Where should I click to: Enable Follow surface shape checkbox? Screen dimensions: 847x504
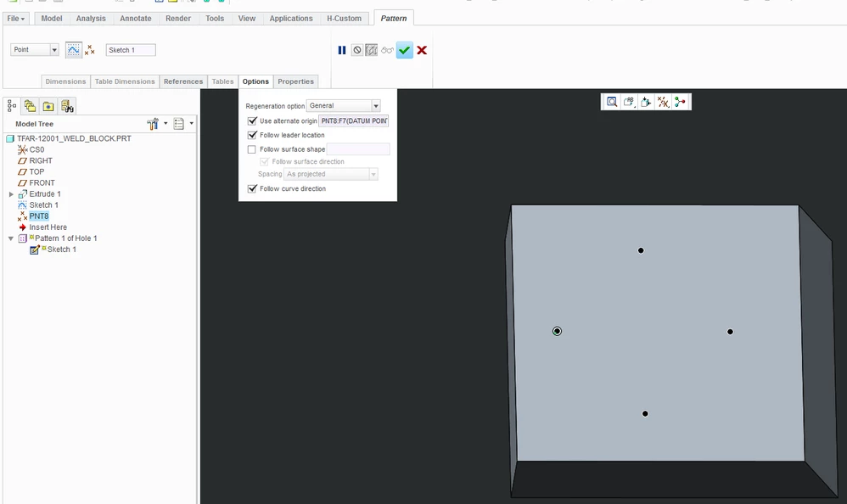[252, 149]
